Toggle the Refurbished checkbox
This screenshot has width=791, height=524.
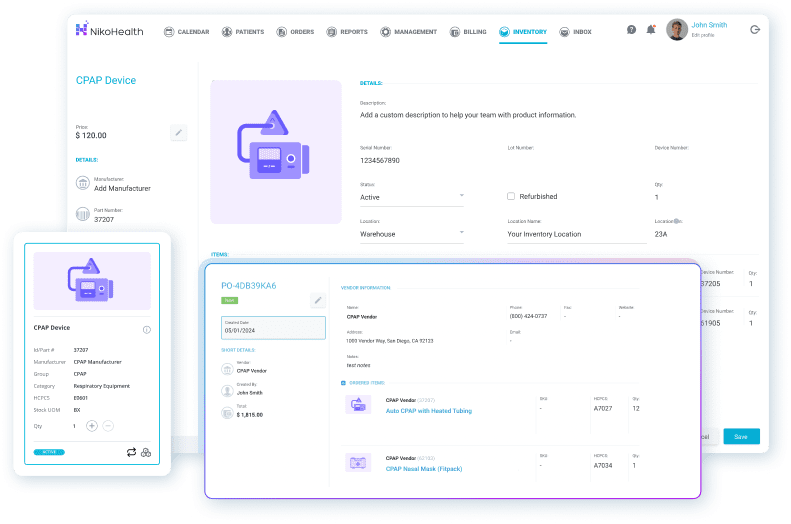[511, 196]
